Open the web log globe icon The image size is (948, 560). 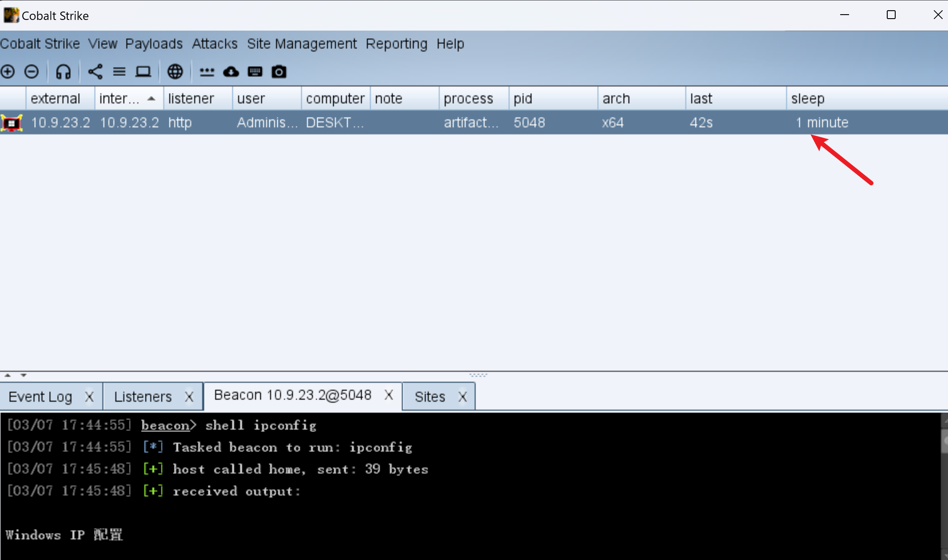[175, 71]
